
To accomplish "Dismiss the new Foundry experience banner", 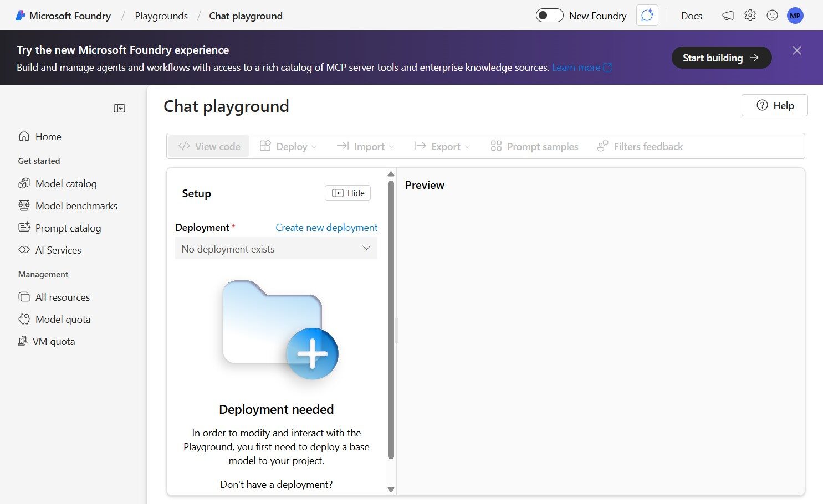I will click(796, 50).
